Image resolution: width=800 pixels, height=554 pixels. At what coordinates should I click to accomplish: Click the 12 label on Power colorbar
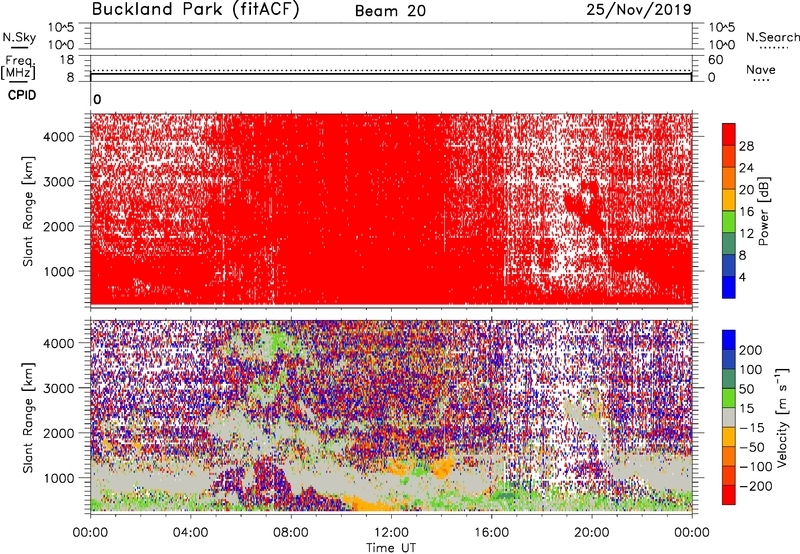point(746,234)
